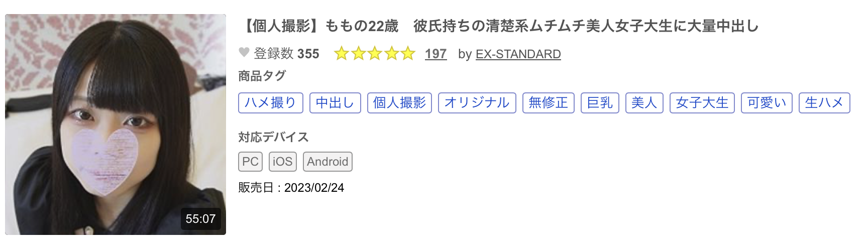This screenshot has height=249, width=868.
Task: Visit the EX-STANDARD seller page
Action: 518,54
